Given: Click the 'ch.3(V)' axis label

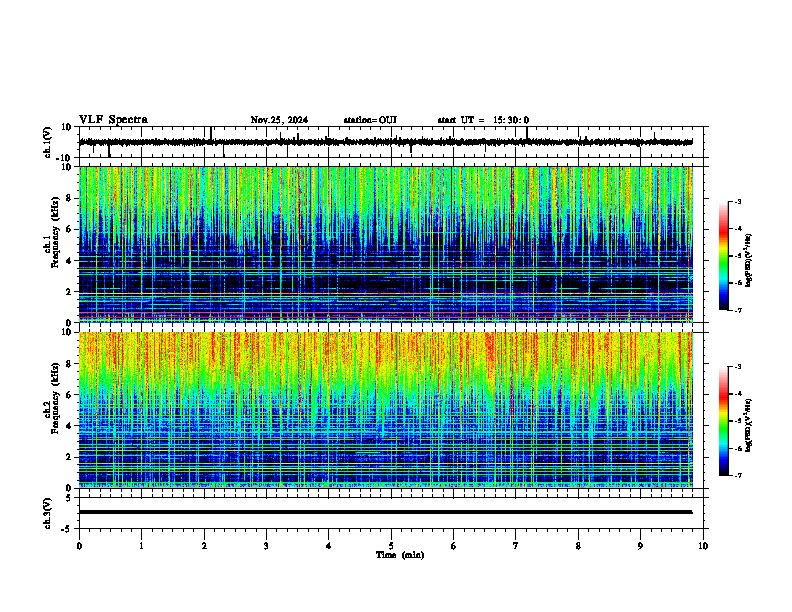Looking at the screenshot, I should click(48, 513).
